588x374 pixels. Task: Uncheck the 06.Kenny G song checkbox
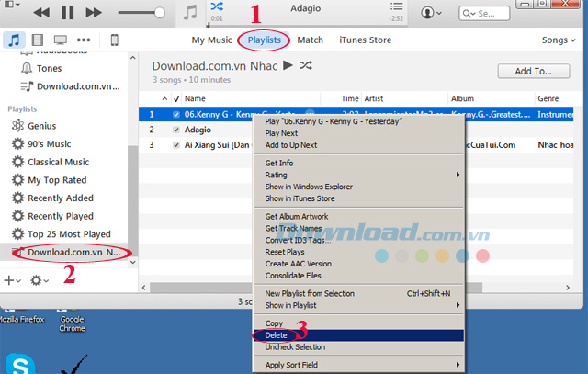[x=175, y=115]
